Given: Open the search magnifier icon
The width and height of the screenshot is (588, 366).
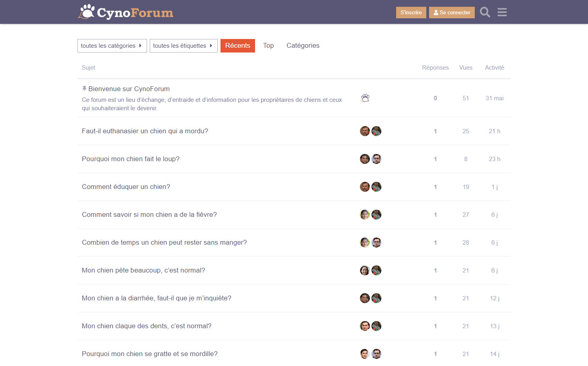Looking at the screenshot, I should coord(485,12).
